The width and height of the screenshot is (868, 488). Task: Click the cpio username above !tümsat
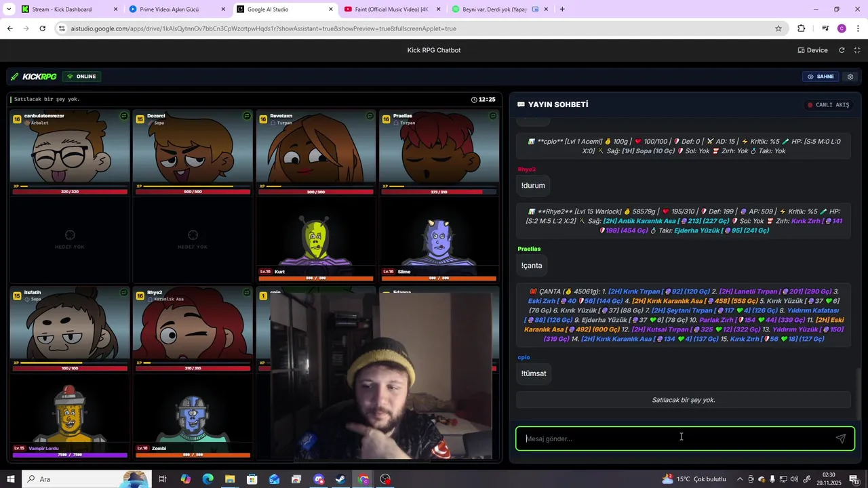[524, 357]
